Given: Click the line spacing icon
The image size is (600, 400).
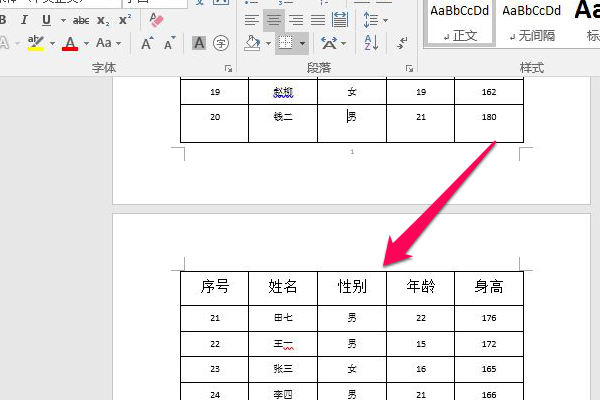Looking at the screenshot, I should (370, 20).
